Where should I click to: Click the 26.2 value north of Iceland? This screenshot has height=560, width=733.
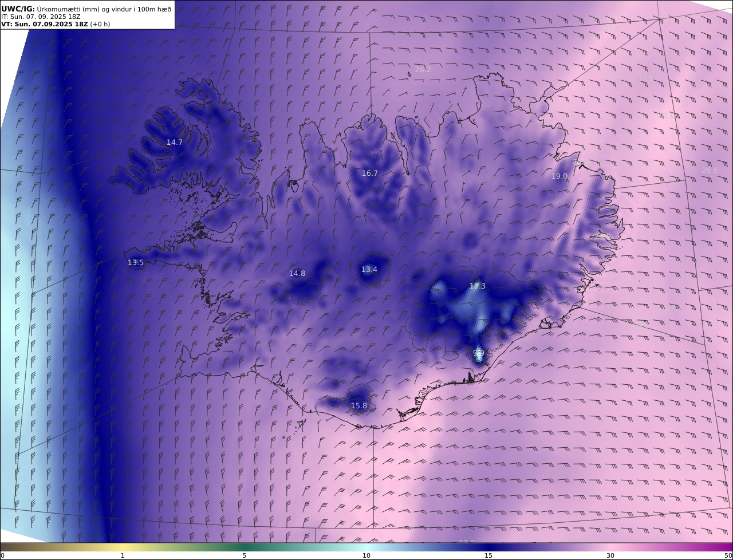click(x=423, y=69)
